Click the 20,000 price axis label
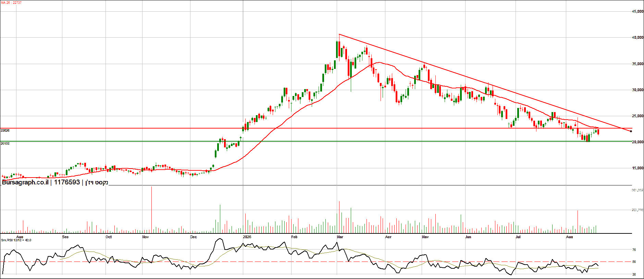Screen dimensions: 644x279 (x=637, y=142)
